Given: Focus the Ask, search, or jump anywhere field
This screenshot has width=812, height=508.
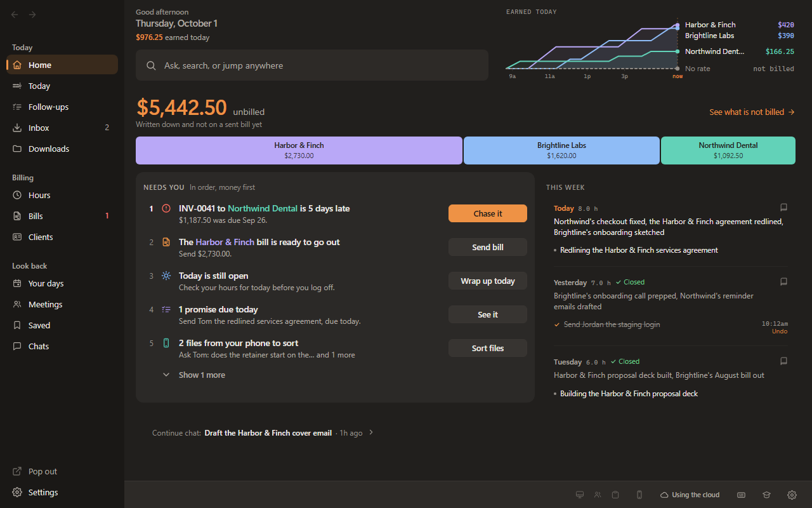Looking at the screenshot, I should (312, 65).
